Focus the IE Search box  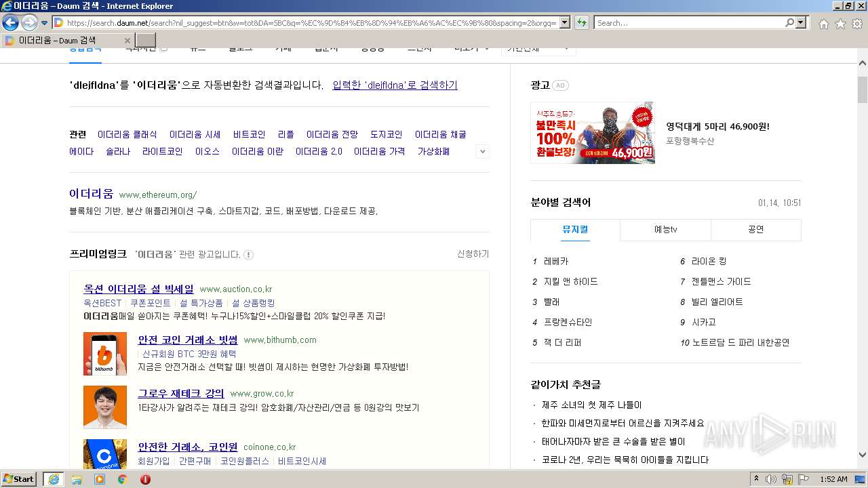tap(689, 23)
